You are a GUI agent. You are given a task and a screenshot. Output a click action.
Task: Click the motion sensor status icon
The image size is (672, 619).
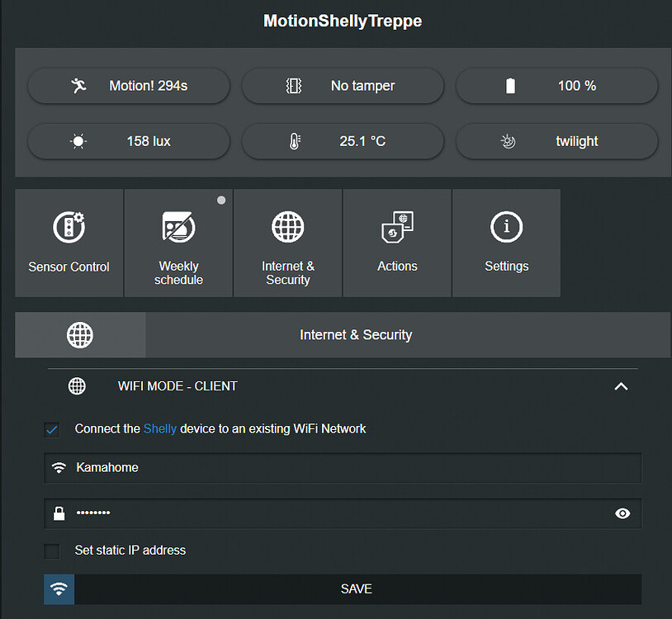[78, 85]
